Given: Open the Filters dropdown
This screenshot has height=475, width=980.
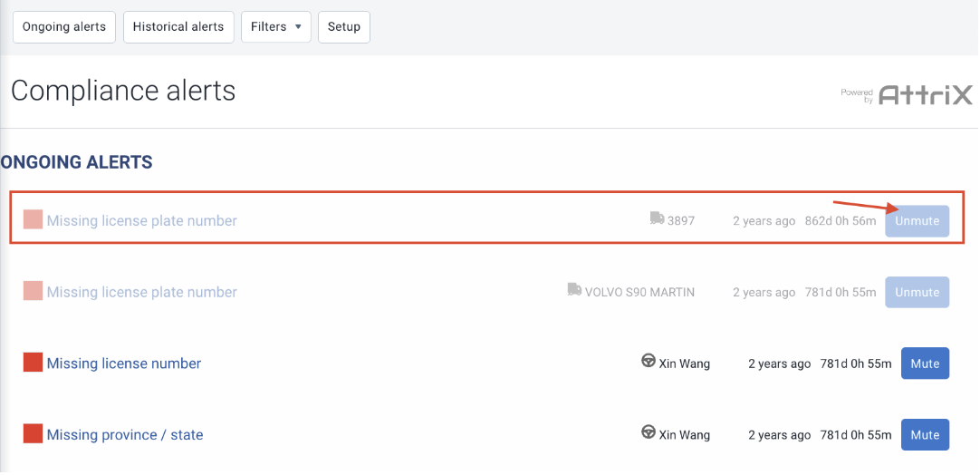Looking at the screenshot, I should coord(275,27).
